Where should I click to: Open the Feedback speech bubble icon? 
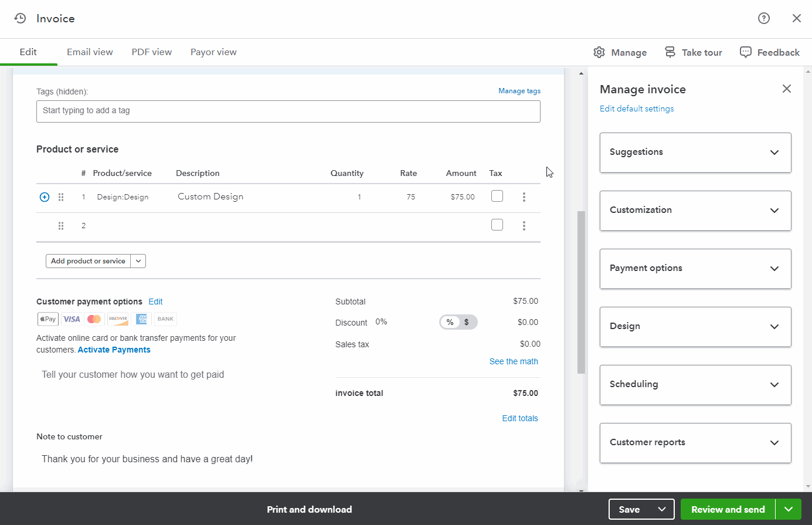[745, 52]
